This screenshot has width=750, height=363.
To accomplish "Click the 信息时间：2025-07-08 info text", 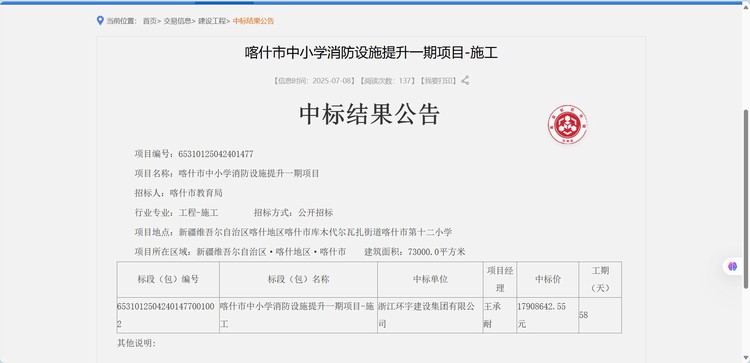I will point(315,80).
